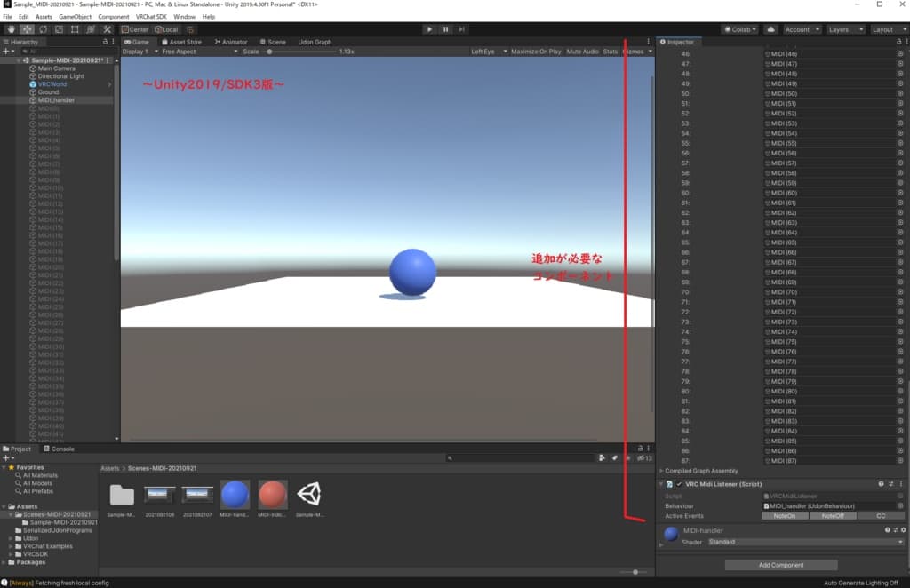Viewport: 910px width, 588px height.
Task: Toggle Maximize On Play
Action: click(x=536, y=52)
